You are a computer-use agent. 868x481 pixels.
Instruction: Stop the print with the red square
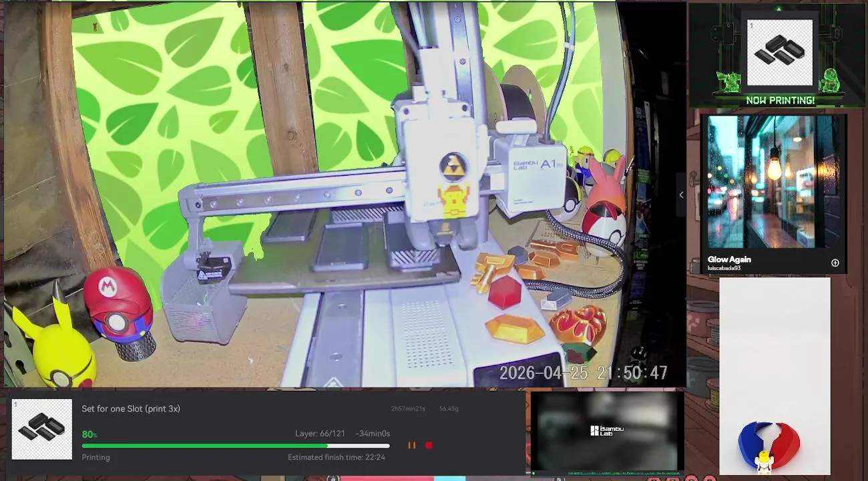point(429,445)
